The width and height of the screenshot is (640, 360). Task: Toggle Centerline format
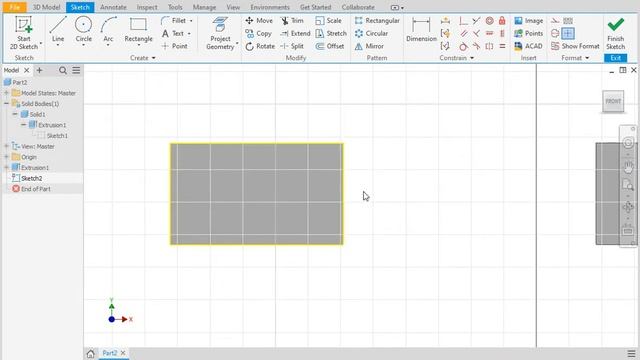pyautogui.click(x=555, y=33)
